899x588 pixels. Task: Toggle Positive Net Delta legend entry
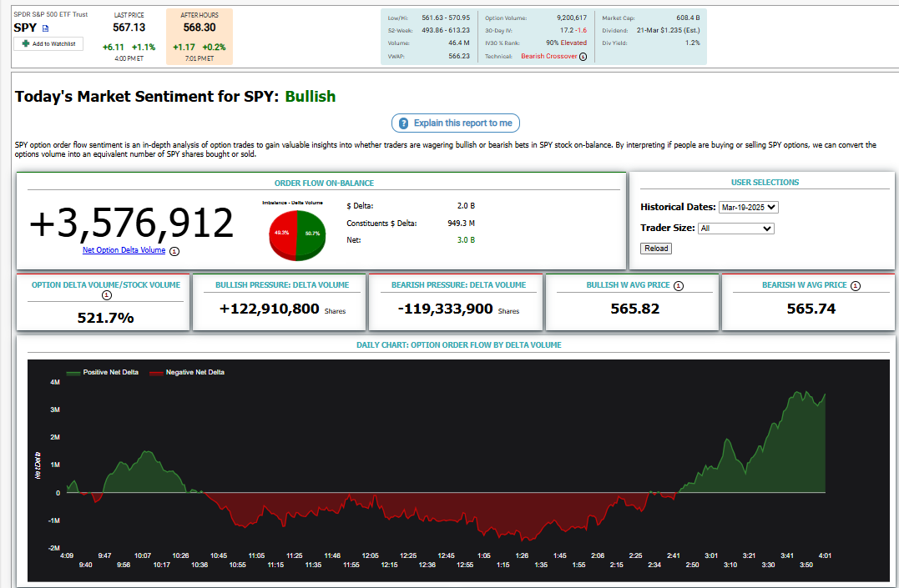point(103,373)
